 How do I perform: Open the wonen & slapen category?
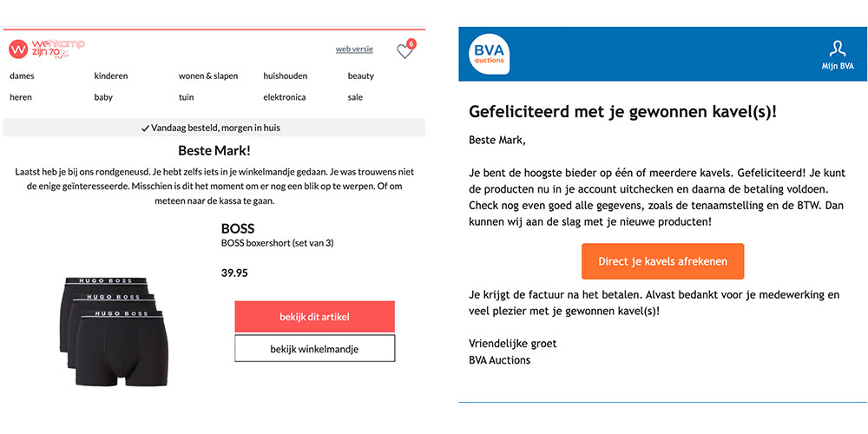coord(208,76)
